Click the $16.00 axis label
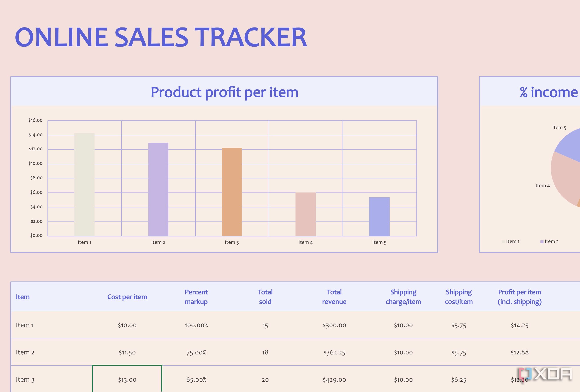 click(35, 120)
